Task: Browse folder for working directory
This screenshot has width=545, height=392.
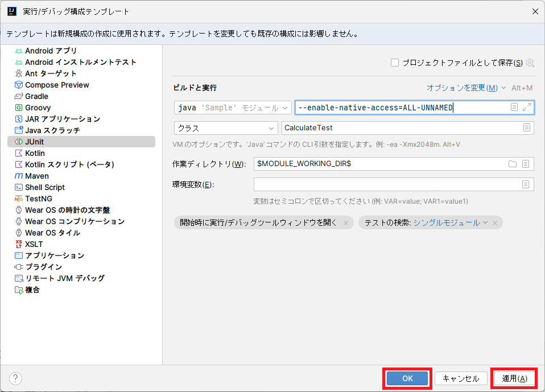Action: (513, 164)
